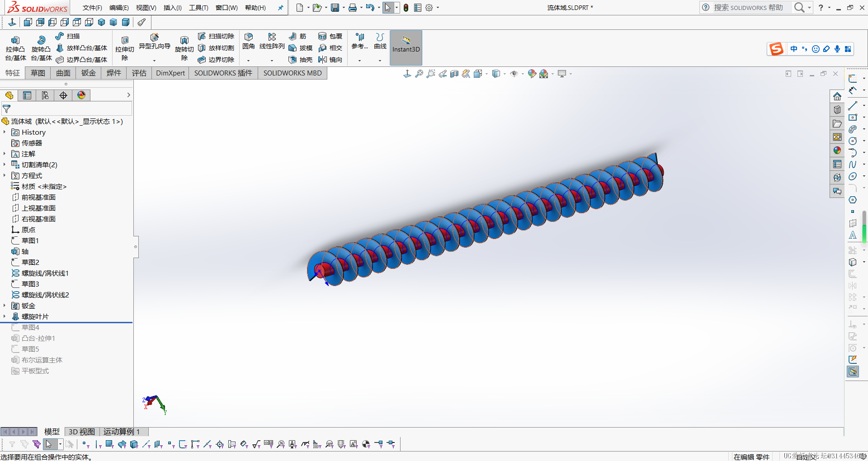
Task: Select the Intersect (相交) tool
Action: [330, 48]
